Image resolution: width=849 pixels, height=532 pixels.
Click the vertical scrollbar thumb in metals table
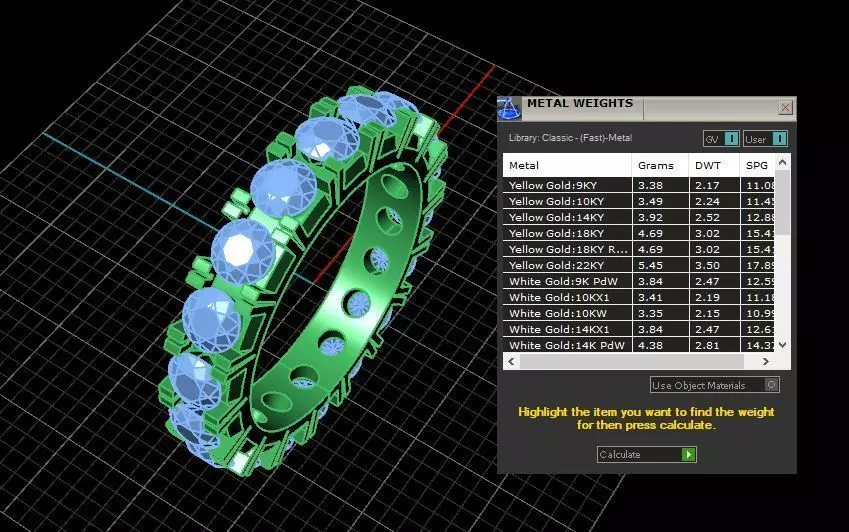click(782, 203)
